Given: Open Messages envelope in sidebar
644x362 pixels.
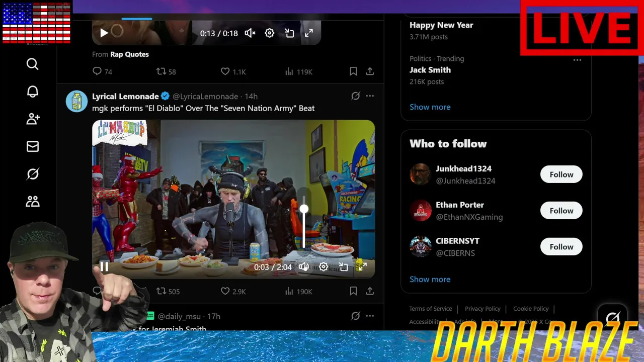Looking at the screenshot, I should [33, 146].
